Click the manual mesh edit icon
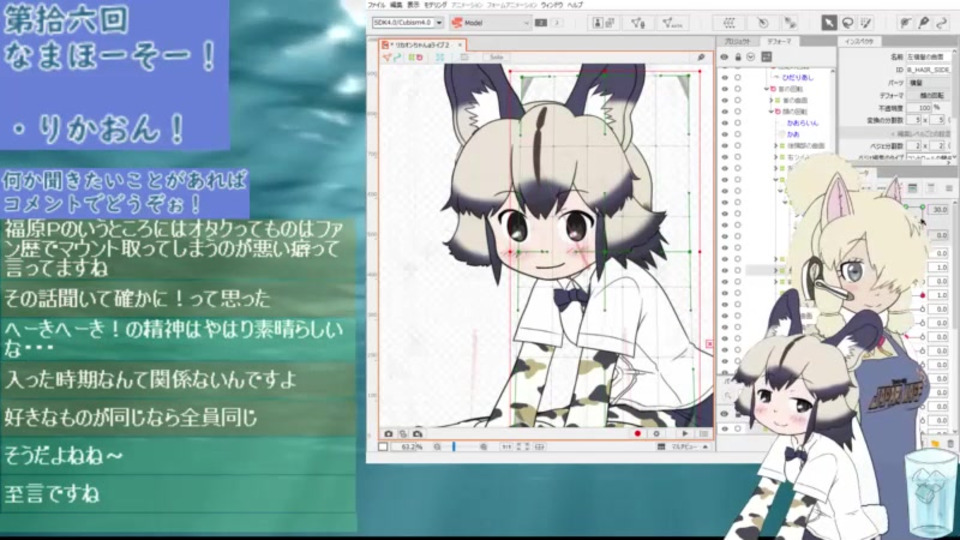This screenshot has height=540, width=960. coord(638,23)
